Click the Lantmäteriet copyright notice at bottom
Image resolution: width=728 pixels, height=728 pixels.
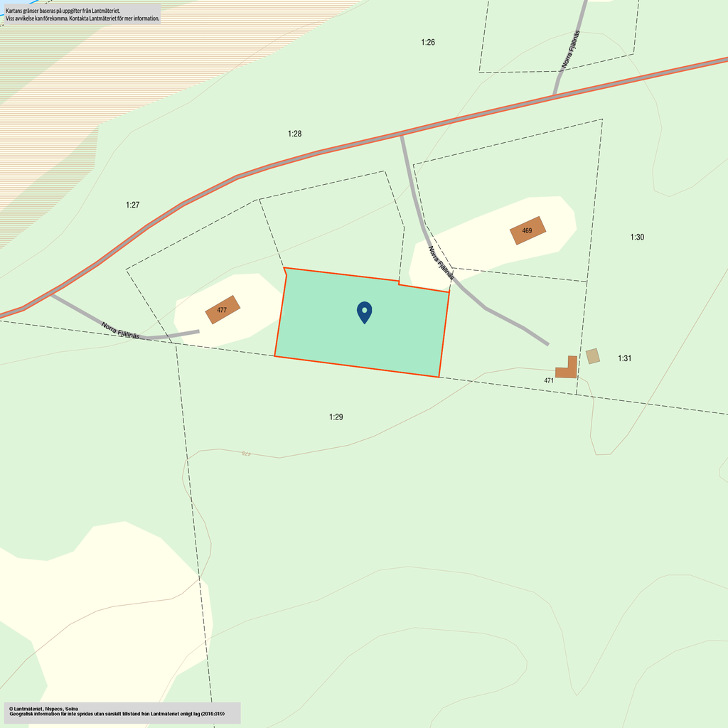[121, 712]
